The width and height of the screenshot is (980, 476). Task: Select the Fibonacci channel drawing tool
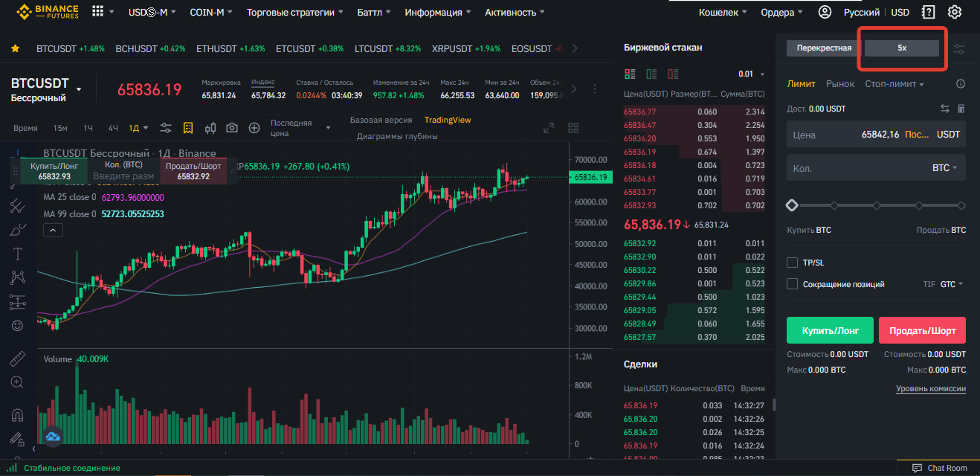point(18,206)
